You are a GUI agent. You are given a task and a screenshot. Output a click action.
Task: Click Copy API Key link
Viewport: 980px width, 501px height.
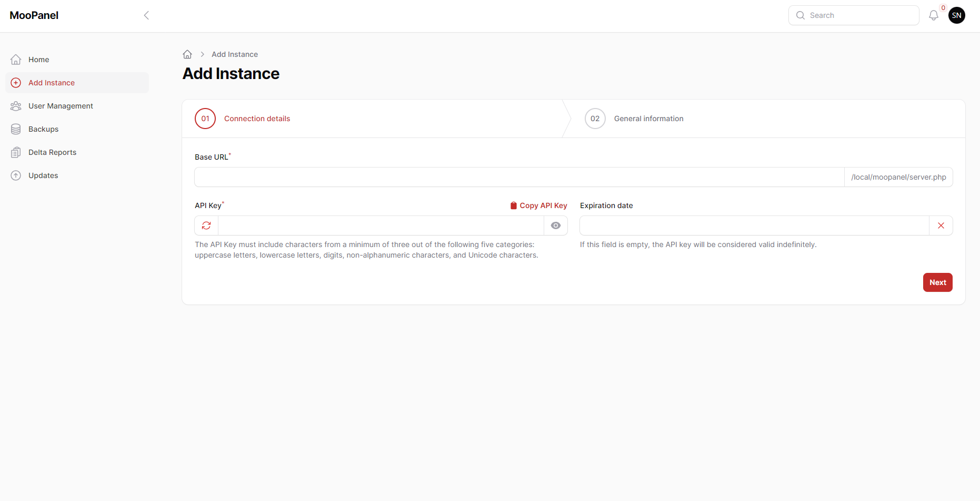click(538, 205)
